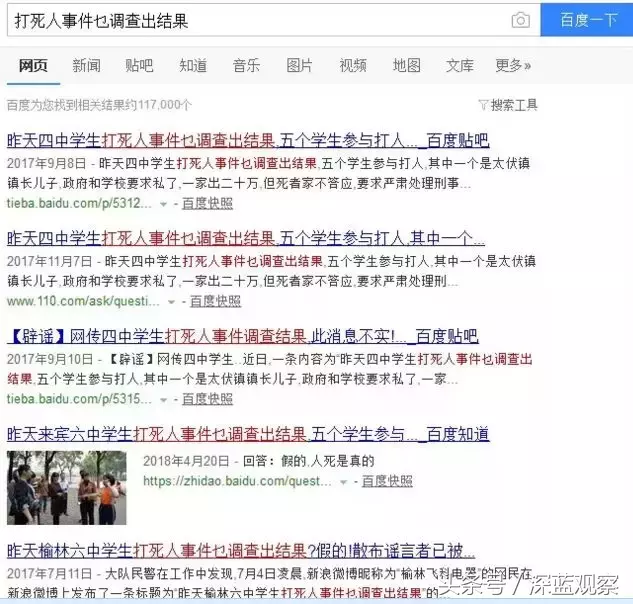Open 百度快照 for tieba.baidu.com/p/5312 result

(207, 203)
